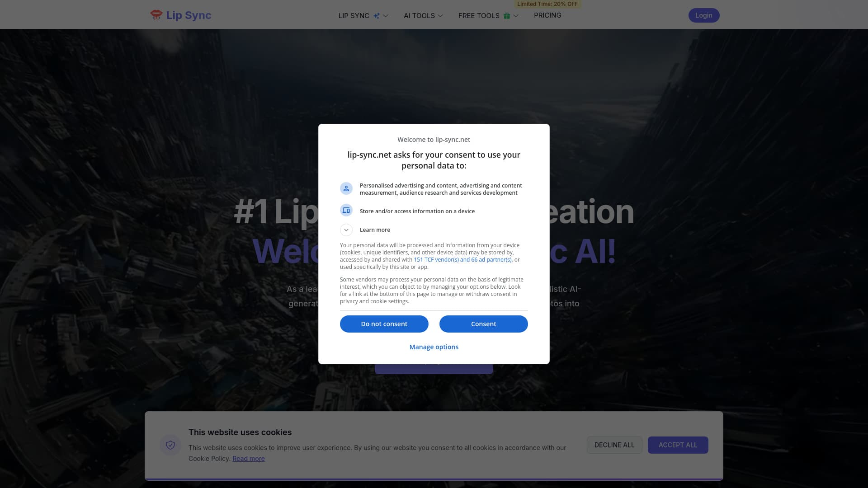This screenshot has width=868, height=488.
Task: Click the sparkle icon beside LIP SYNC
Action: tap(377, 16)
